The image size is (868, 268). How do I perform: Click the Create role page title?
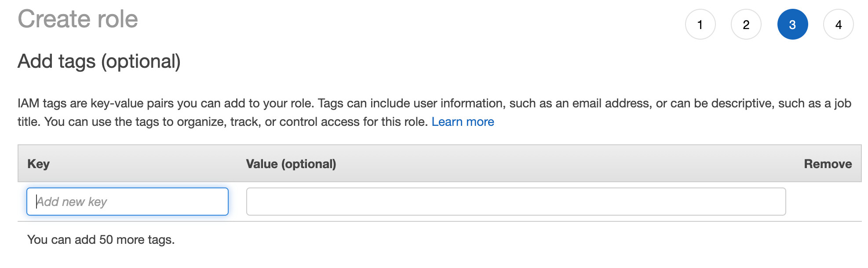tap(78, 19)
